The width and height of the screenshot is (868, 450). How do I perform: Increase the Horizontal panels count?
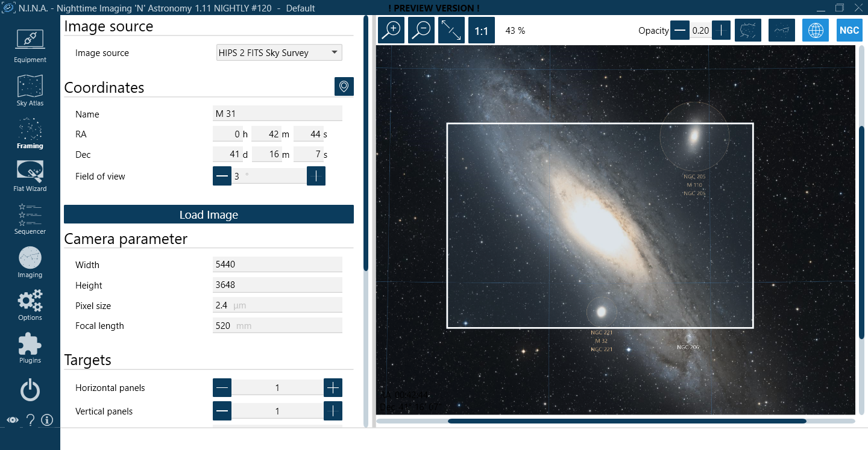point(333,387)
